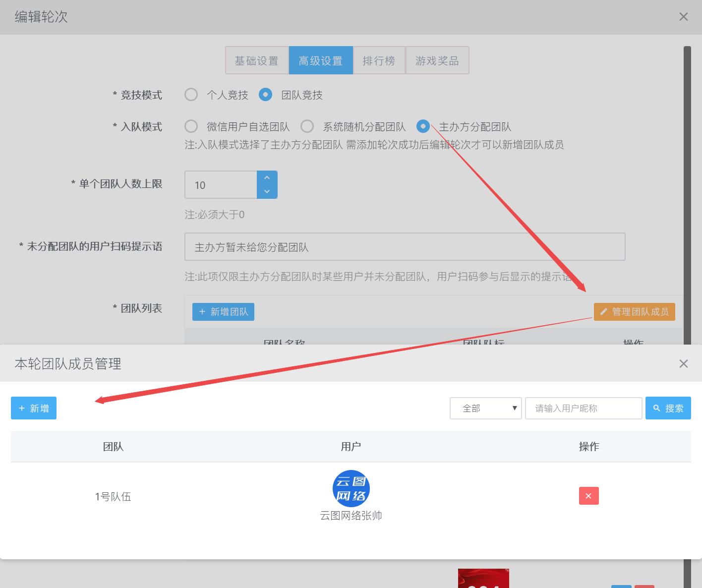Click 新增 to add a team member

click(x=34, y=408)
